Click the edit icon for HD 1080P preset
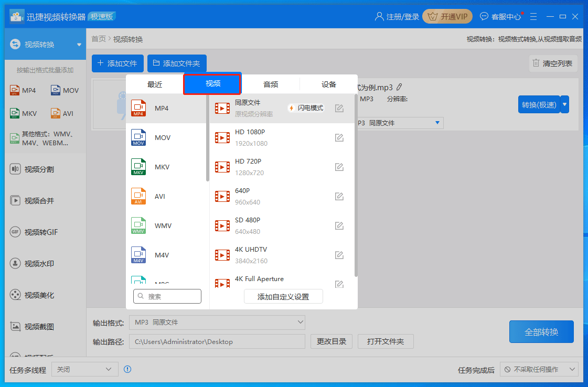 pos(339,138)
